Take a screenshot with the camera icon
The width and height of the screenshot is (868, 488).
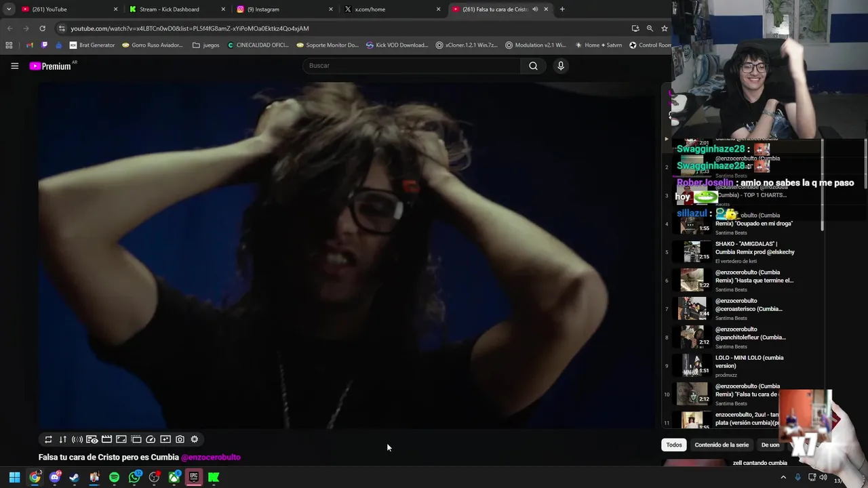[x=180, y=439]
